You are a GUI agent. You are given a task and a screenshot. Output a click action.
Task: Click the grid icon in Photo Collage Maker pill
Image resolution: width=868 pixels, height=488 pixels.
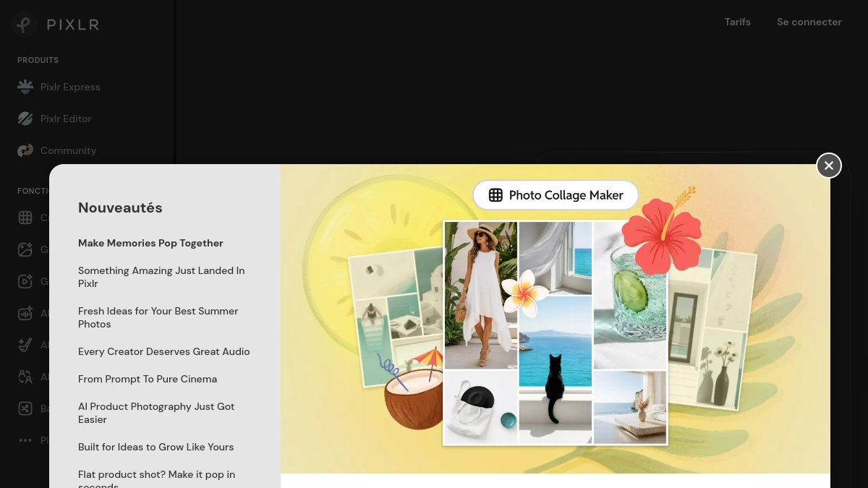pyautogui.click(x=495, y=195)
